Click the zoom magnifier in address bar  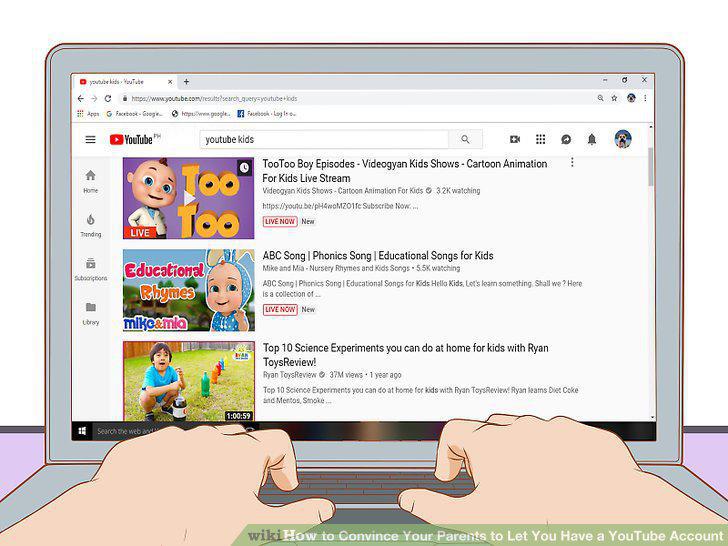(x=600, y=98)
